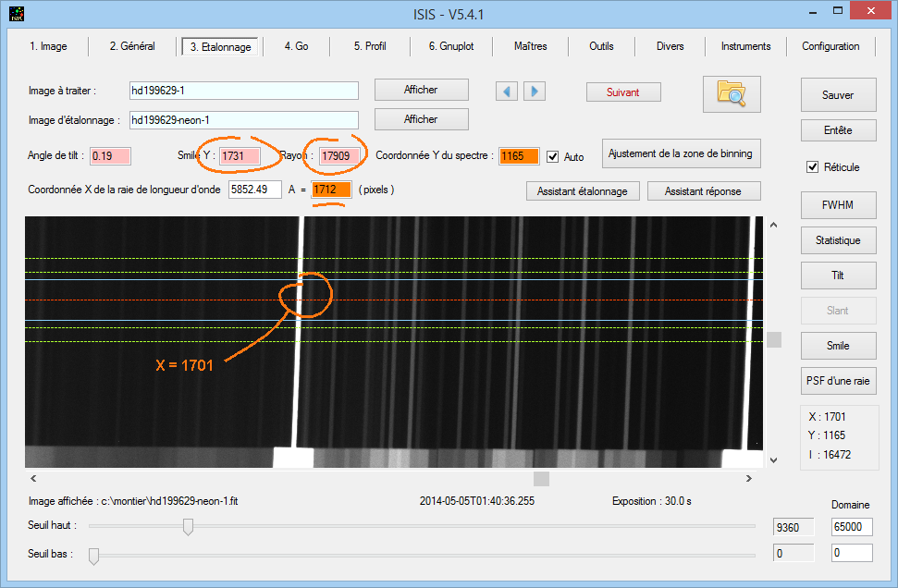
Task: Select the 3. Etalonnage tab
Action: click(220, 47)
